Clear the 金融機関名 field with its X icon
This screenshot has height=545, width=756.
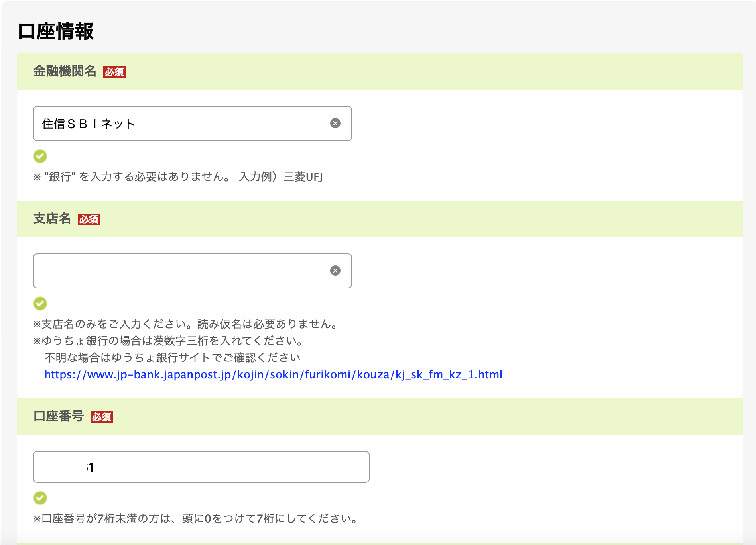(335, 123)
